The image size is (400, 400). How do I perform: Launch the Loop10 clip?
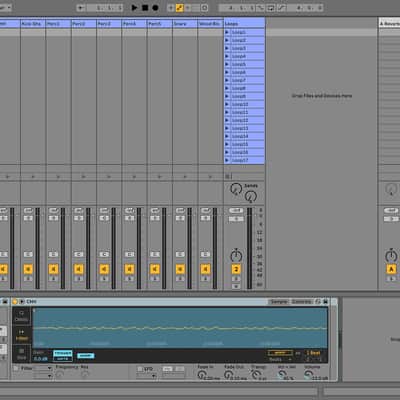(227, 104)
